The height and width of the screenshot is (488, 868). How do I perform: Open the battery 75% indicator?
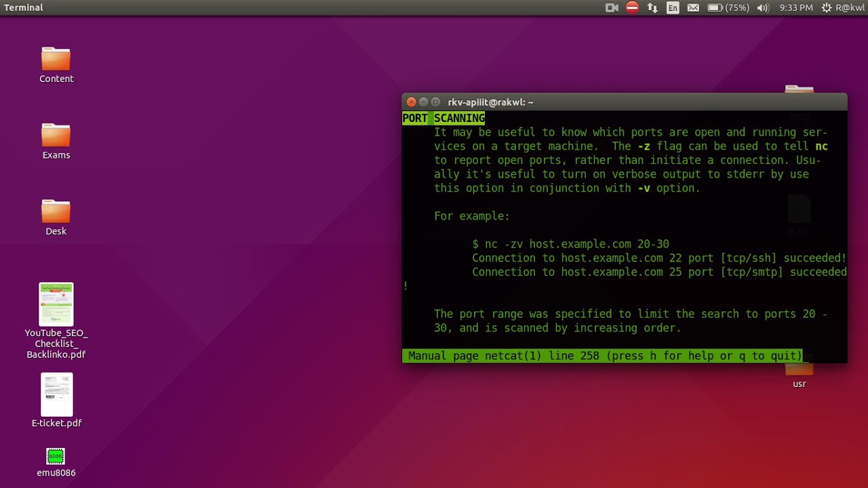[x=728, y=8]
